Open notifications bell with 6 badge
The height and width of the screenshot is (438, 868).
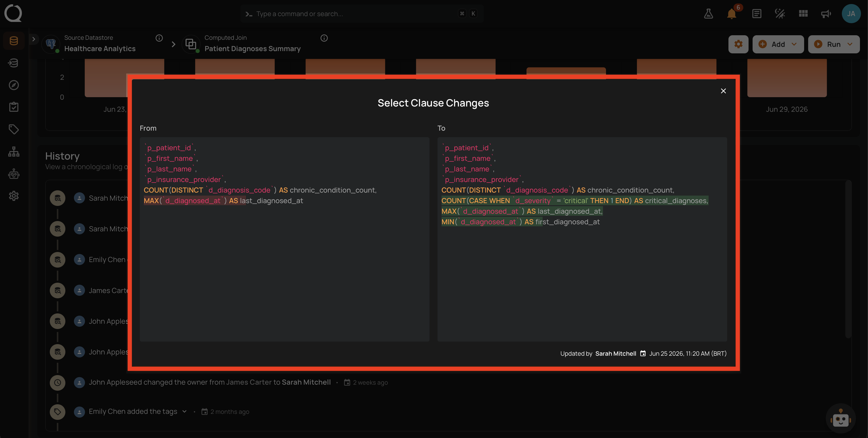tap(731, 14)
